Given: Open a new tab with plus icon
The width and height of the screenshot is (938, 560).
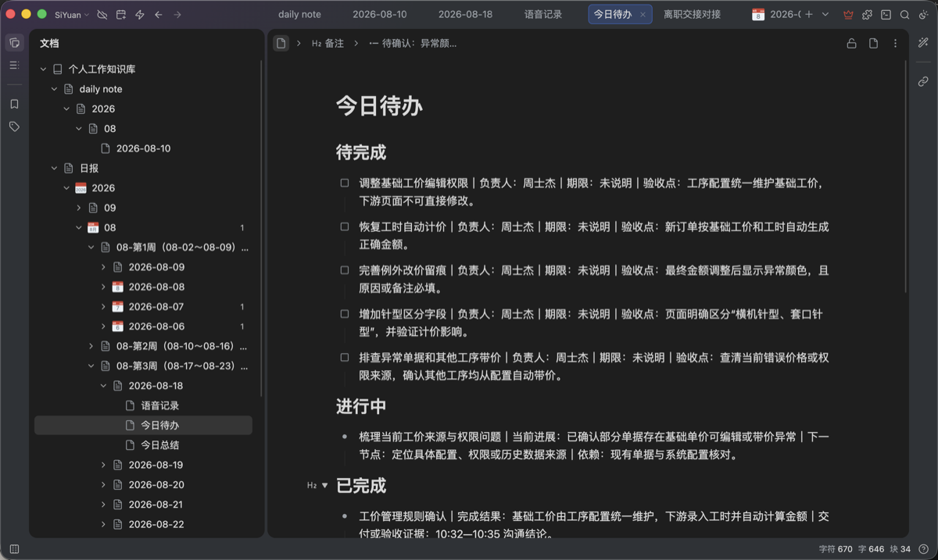Looking at the screenshot, I should click(809, 15).
